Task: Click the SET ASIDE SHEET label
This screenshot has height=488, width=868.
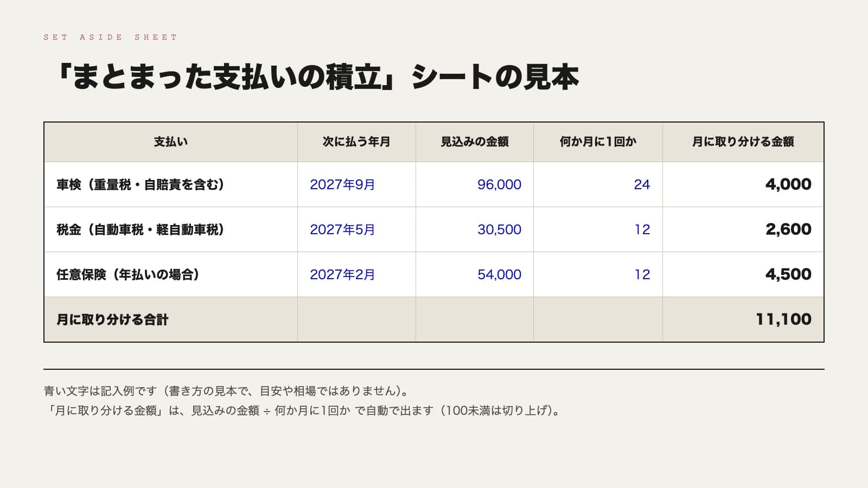Action: point(111,37)
